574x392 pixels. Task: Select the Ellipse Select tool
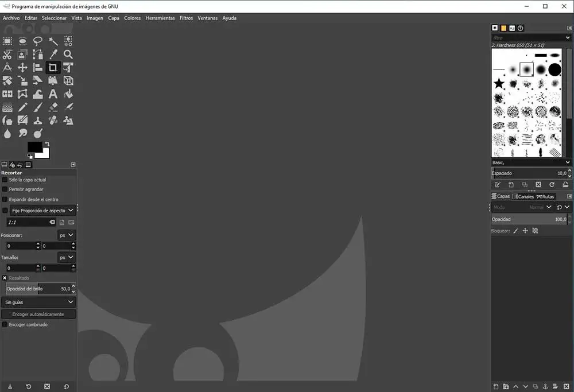pos(23,41)
